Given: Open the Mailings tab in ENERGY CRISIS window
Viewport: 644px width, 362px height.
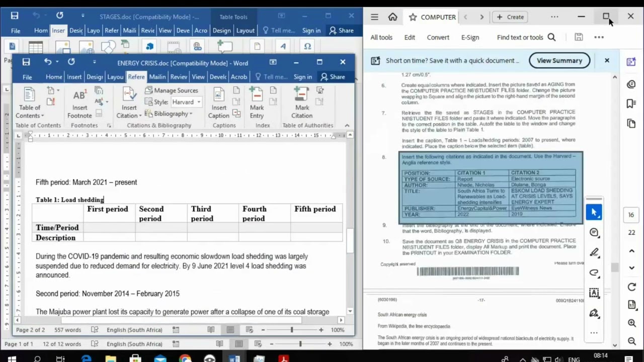Looking at the screenshot, I should (x=157, y=77).
